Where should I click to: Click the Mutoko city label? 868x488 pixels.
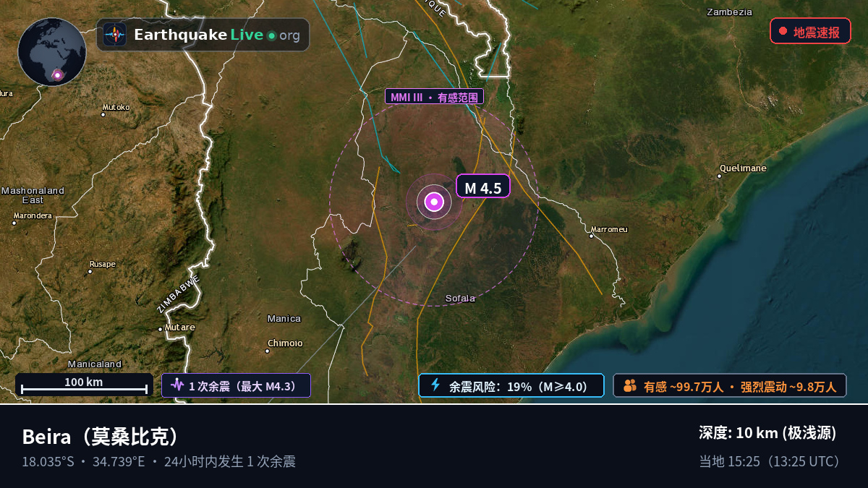(x=116, y=107)
